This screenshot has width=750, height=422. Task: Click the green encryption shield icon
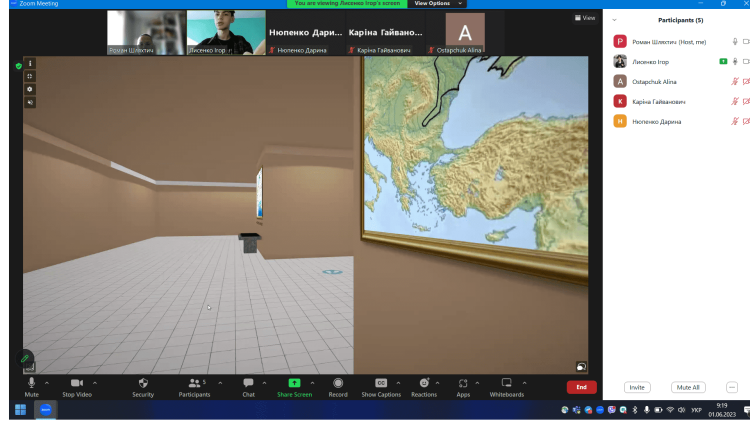[x=18, y=66]
